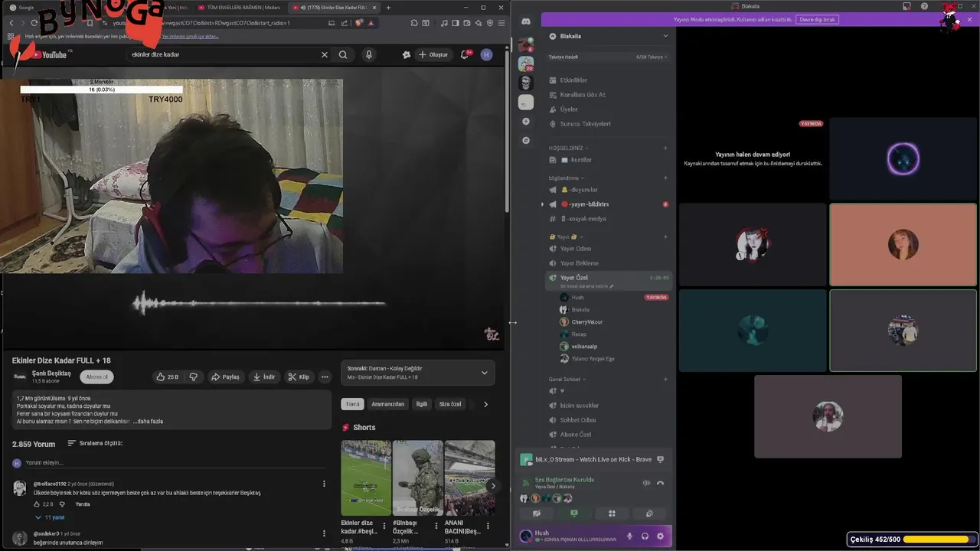Collapse the HOŞGELDİNİZ category

(x=568, y=148)
